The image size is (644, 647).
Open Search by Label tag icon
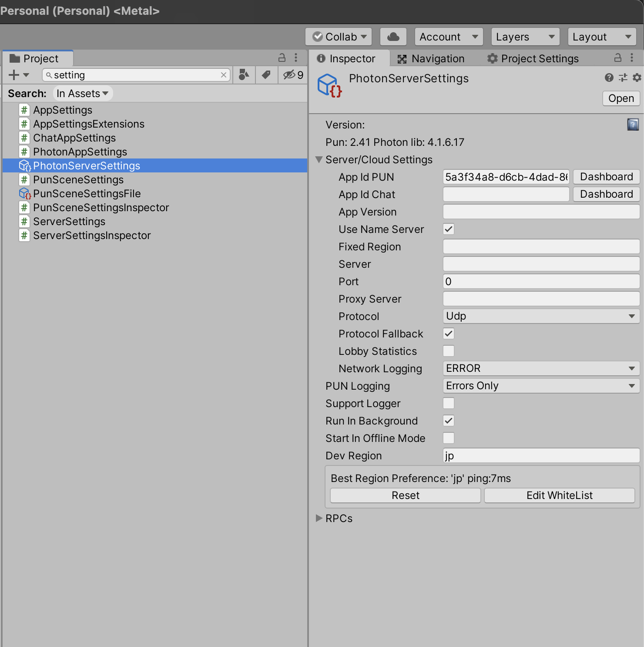pos(266,75)
